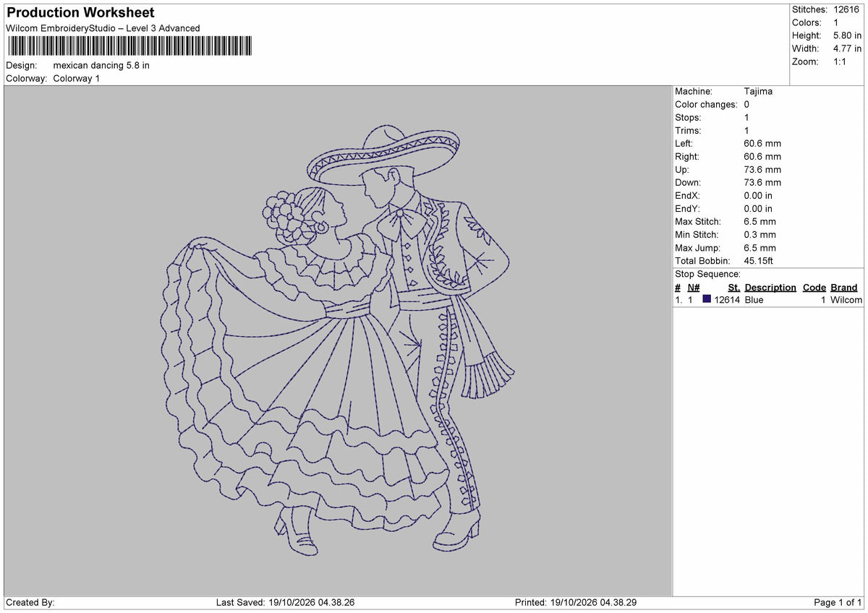The width and height of the screenshot is (868, 613).
Task: Click the 'Page 1 of 1' footer text
Action: click(x=838, y=603)
